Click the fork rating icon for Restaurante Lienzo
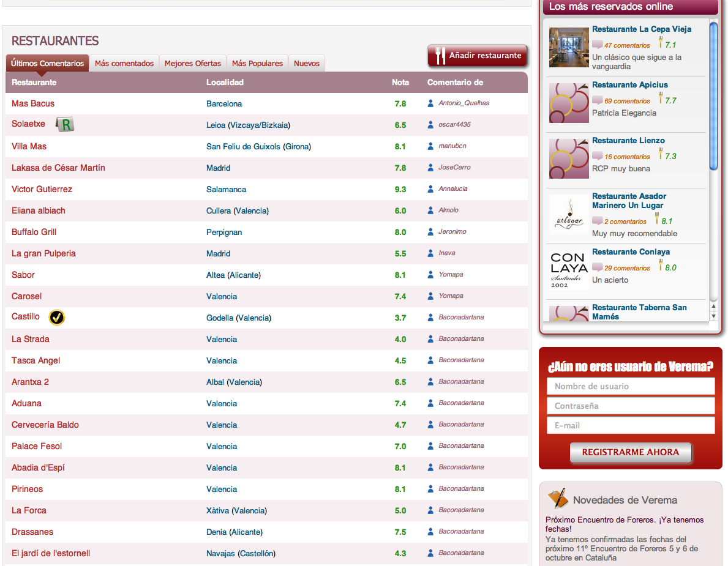The height and width of the screenshot is (566, 728). tap(660, 154)
